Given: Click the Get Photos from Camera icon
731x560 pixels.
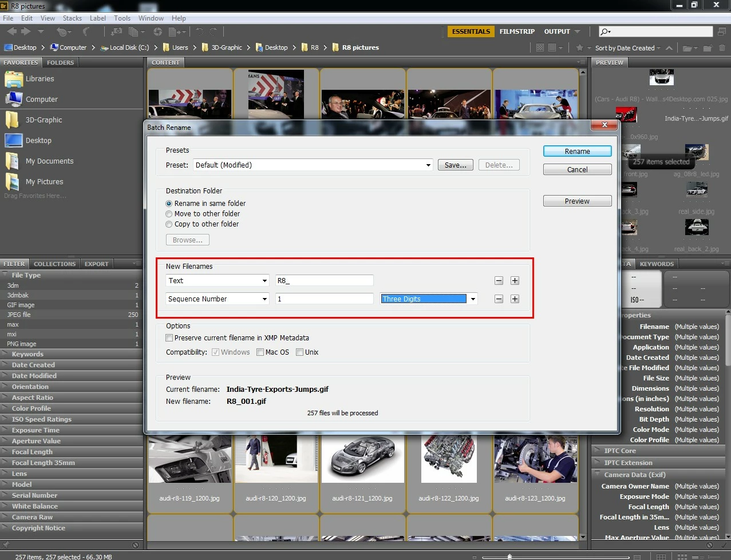Looking at the screenshot, I should (117, 31).
